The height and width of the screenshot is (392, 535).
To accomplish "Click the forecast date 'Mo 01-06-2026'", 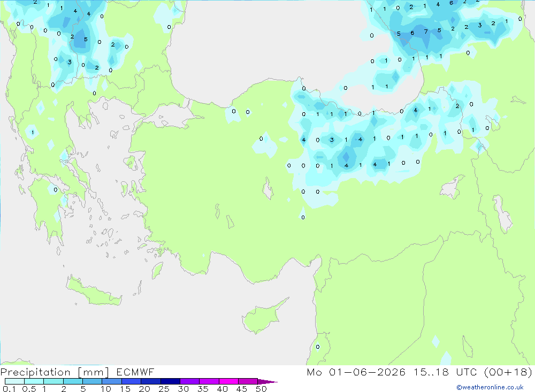I will 356,372.
